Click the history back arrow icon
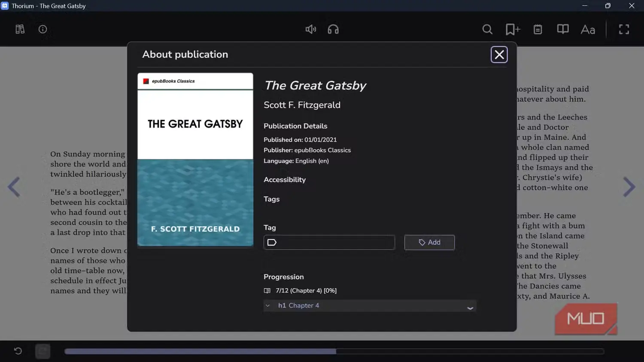Viewport: 644px width, 362px height. (18, 351)
